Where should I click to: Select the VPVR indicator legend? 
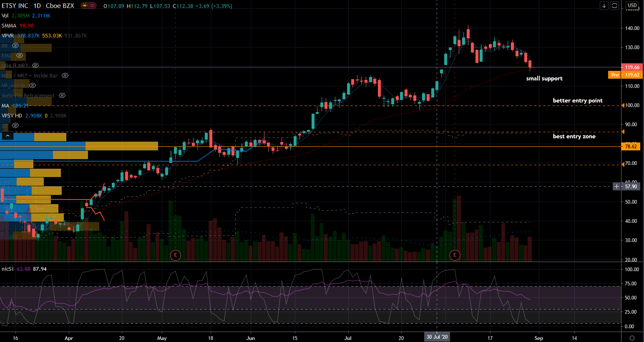tap(8, 35)
